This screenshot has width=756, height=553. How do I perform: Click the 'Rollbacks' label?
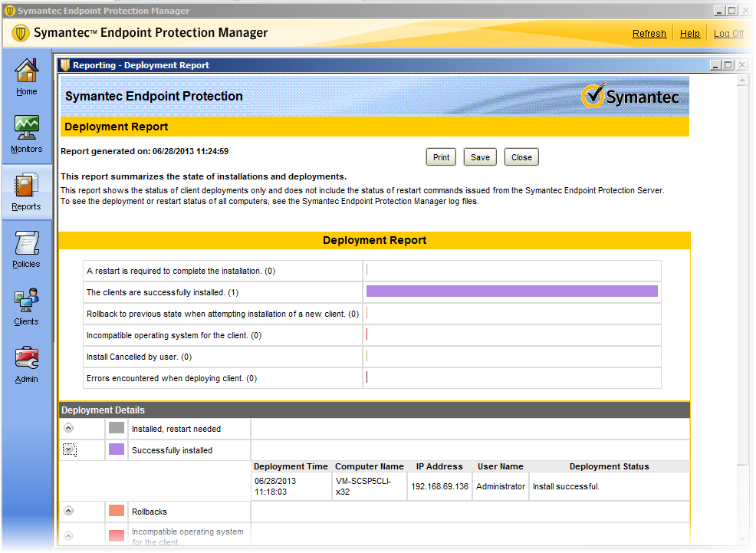pos(150,512)
